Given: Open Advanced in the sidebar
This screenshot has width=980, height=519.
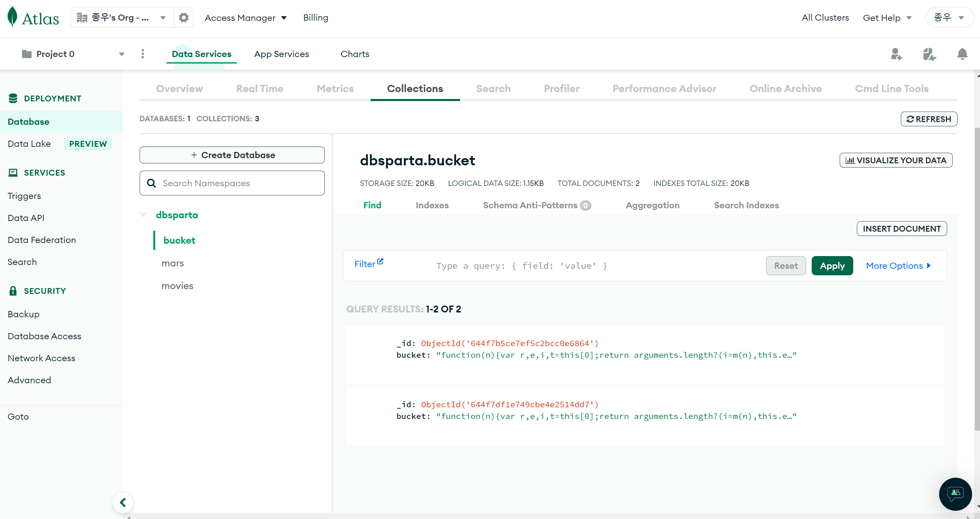Looking at the screenshot, I should 29,380.
